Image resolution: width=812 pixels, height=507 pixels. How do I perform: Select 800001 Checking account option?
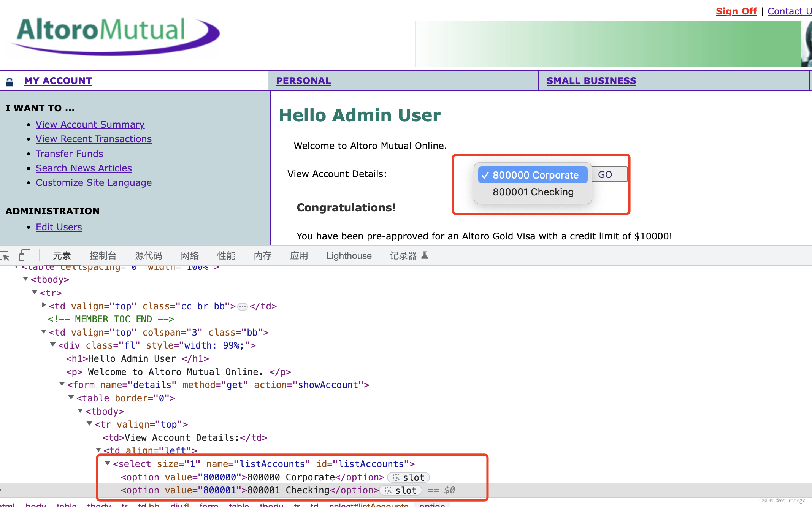point(531,192)
